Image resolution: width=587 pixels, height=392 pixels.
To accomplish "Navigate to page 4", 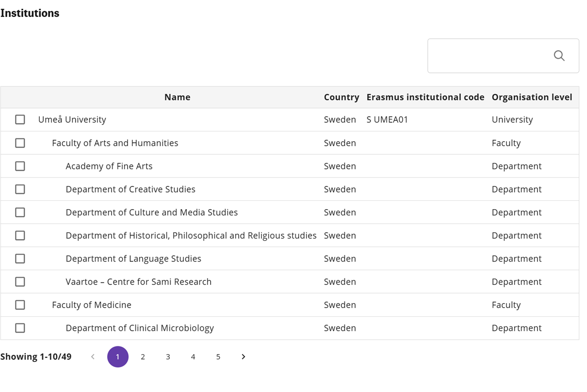I will [x=193, y=357].
